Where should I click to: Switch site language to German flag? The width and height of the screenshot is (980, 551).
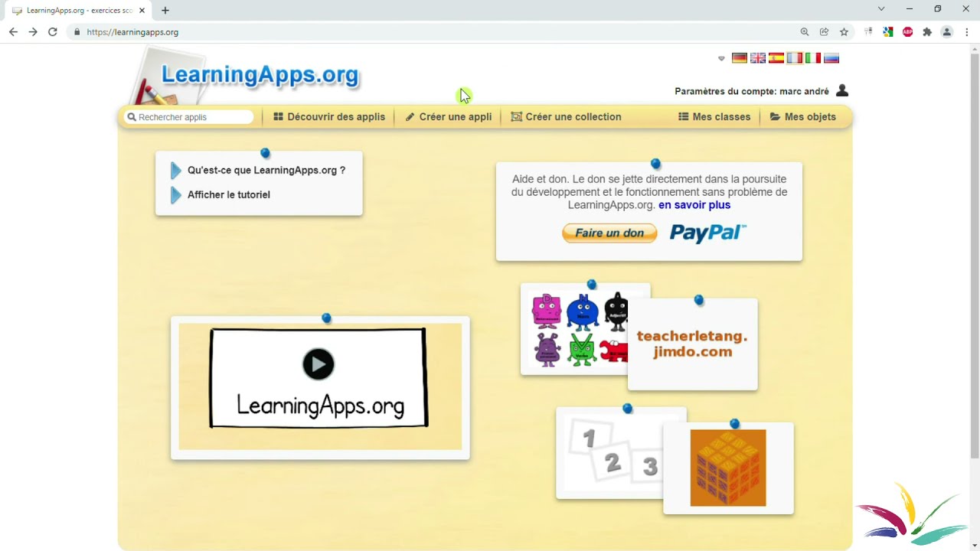click(739, 58)
